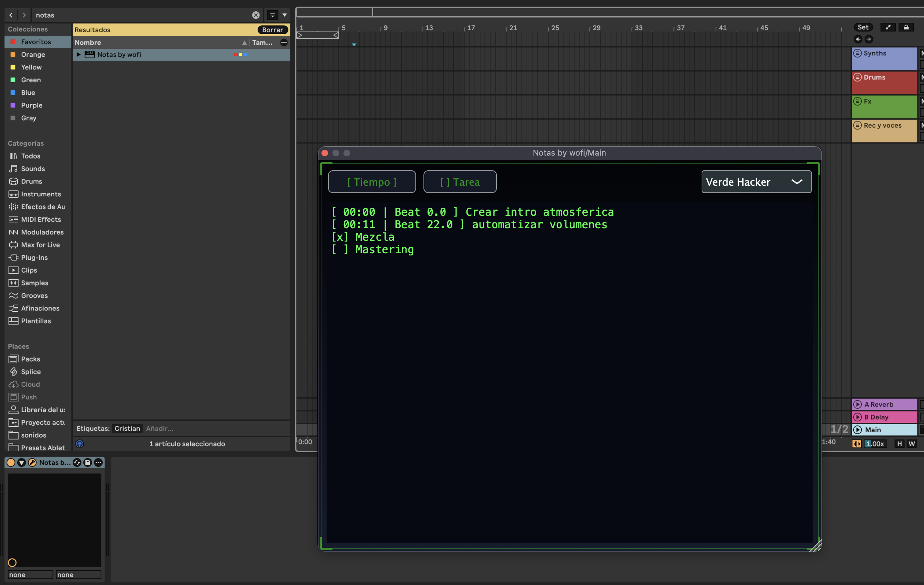Click the Notas device hot-swap icon
The height and width of the screenshot is (585, 924).
[x=77, y=462]
